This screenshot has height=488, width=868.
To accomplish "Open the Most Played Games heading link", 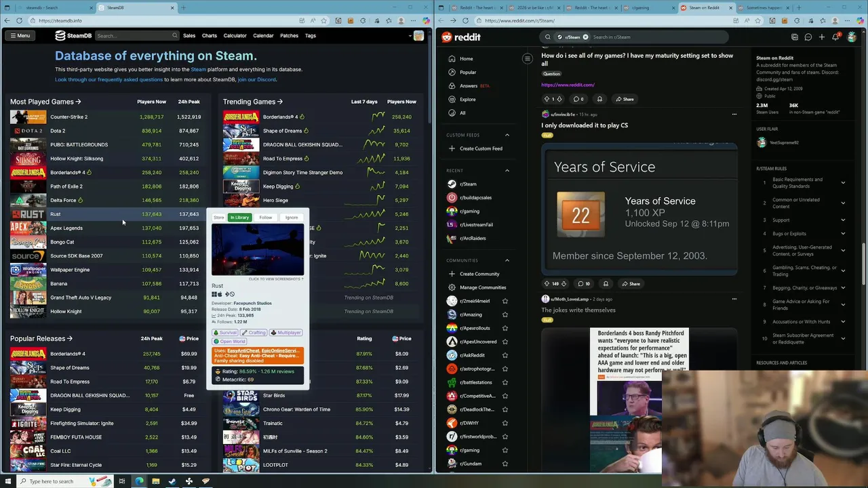I will click(45, 102).
